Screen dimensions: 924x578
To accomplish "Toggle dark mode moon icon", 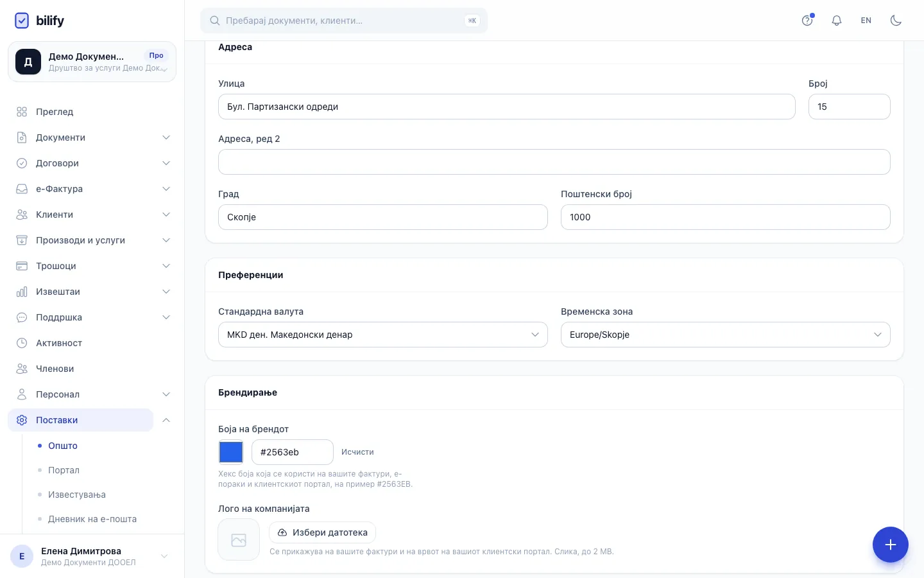I will tap(896, 21).
